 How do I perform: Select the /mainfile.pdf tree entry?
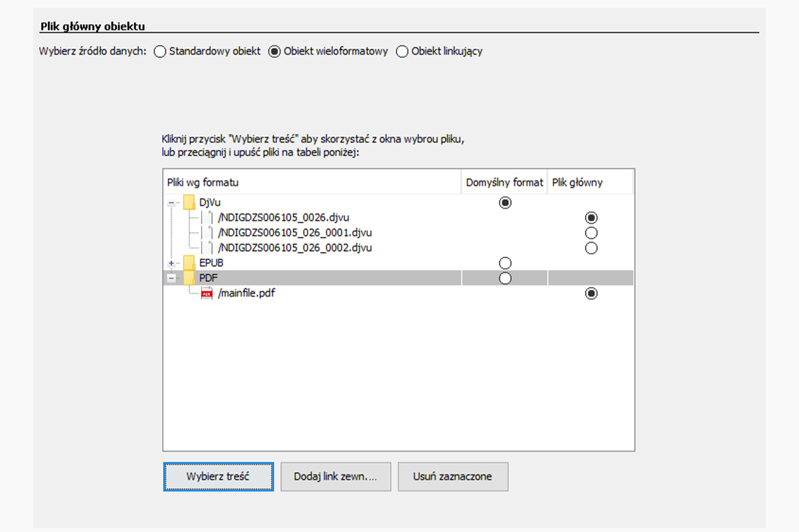tap(246, 294)
